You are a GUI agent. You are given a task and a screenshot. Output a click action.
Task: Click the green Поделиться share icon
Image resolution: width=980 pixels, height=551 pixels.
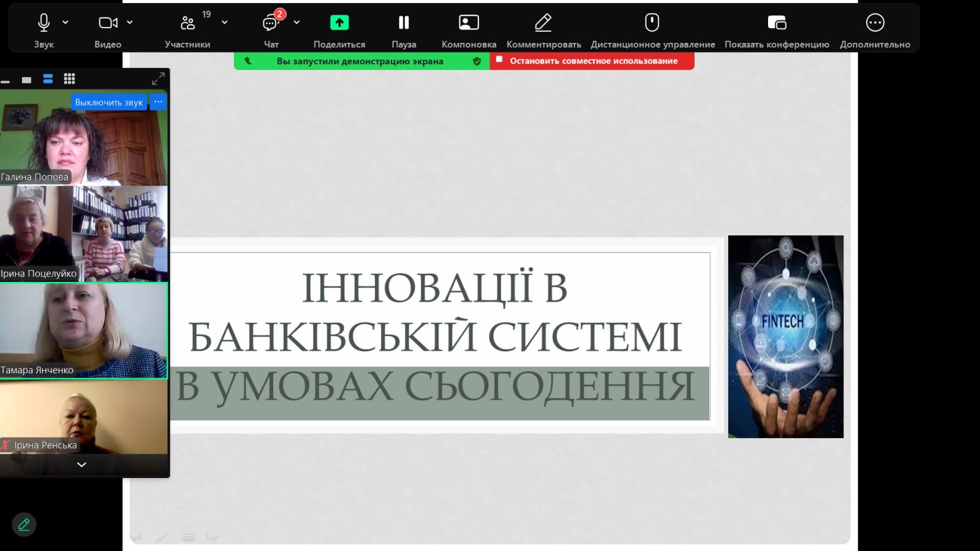(x=339, y=23)
